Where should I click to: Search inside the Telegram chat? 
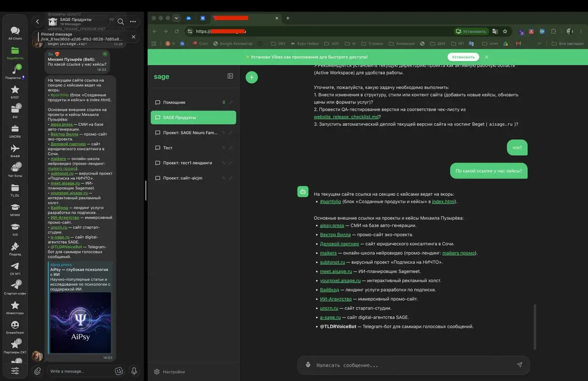pyautogui.click(x=120, y=22)
